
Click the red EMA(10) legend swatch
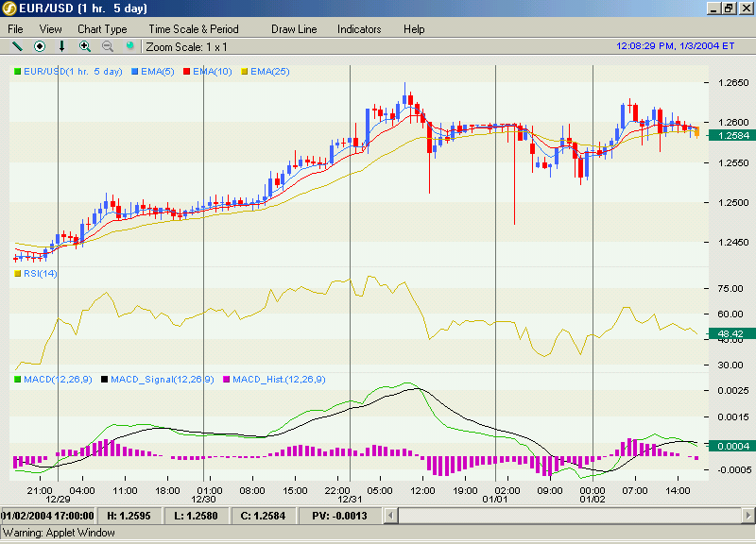[x=186, y=72]
